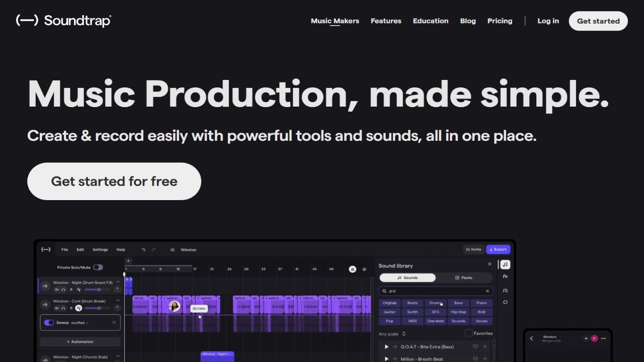Click the Log in link
644x362 pixels.
point(548,21)
